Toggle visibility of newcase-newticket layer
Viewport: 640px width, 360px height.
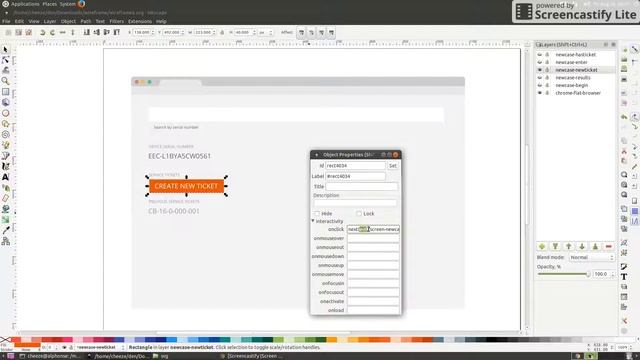click(540, 70)
